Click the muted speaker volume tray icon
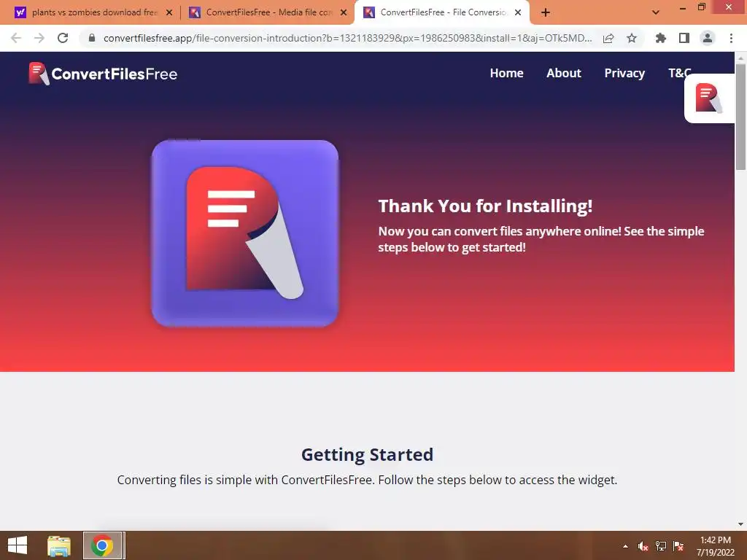Screen dimensions: 747x560 [x=643, y=546]
